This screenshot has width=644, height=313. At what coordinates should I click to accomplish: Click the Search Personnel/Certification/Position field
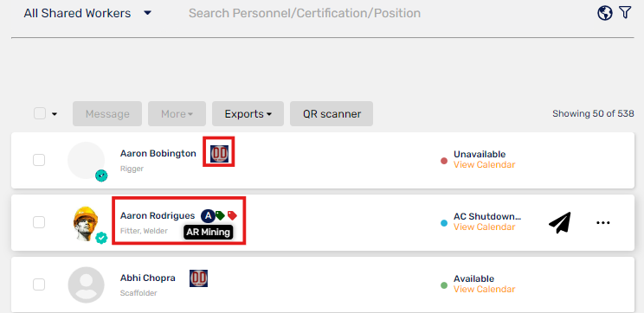(305, 13)
